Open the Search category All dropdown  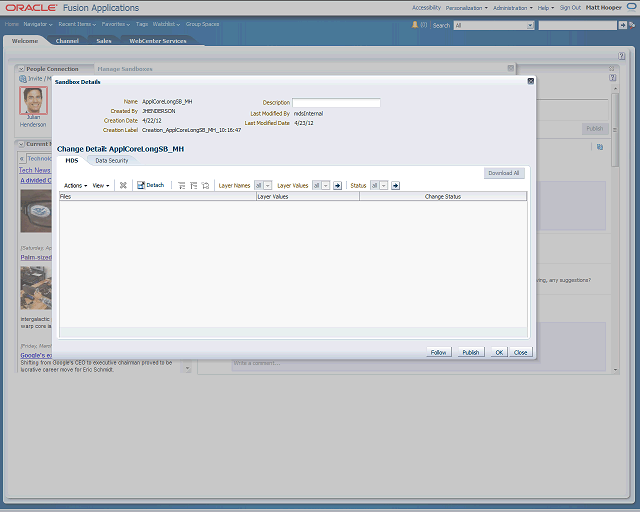[494, 25]
